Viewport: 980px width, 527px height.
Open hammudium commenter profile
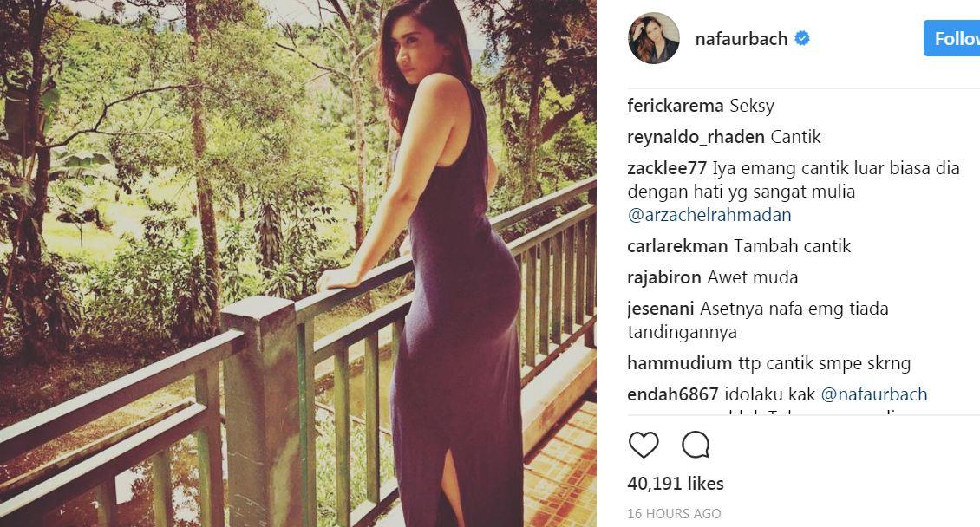click(x=679, y=363)
